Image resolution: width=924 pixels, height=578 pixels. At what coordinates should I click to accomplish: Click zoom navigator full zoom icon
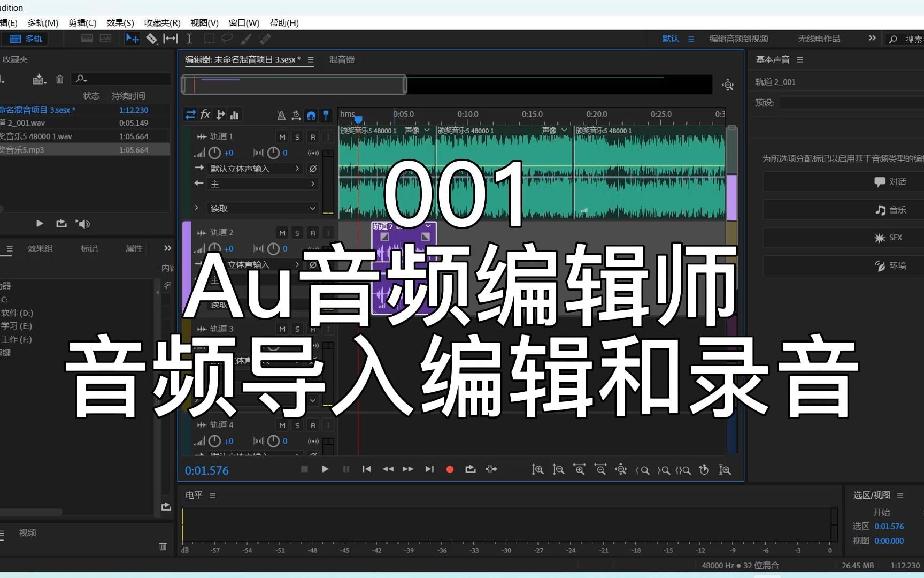[x=728, y=85]
